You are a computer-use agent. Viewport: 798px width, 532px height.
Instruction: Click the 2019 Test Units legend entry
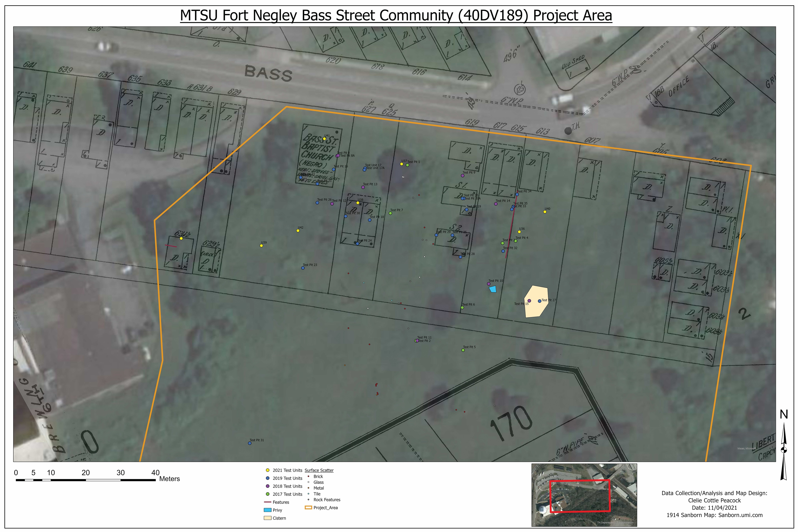[284, 478]
